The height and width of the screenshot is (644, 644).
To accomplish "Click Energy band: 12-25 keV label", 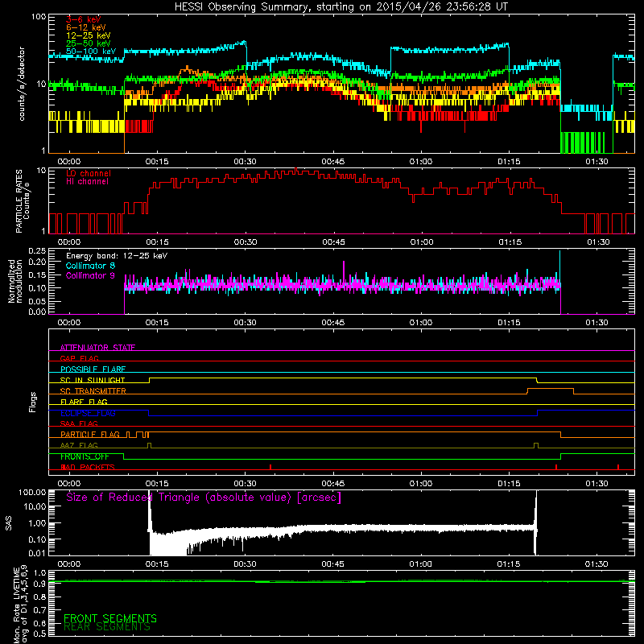I will pos(117,256).
